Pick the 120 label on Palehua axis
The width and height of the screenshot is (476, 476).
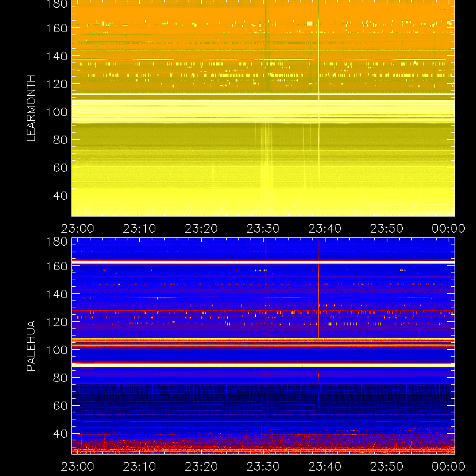tap(57, 322)
